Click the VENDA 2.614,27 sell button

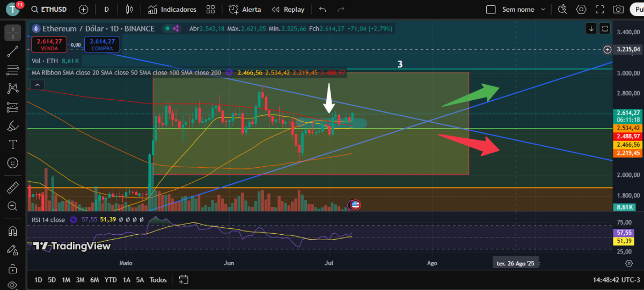click(x=49, y=44)
